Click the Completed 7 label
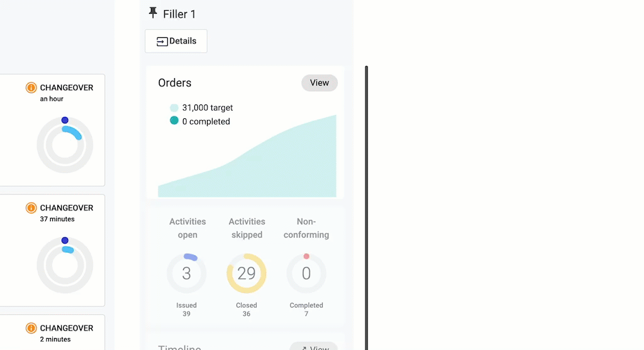Image resolution: width=644 pixels, height=350 pixels. (306, 309)
